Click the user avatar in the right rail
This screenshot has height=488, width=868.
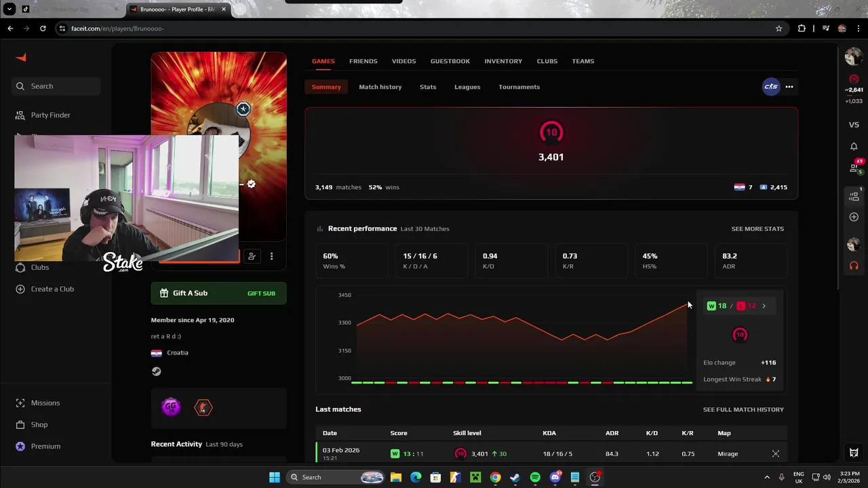point(853,58)
